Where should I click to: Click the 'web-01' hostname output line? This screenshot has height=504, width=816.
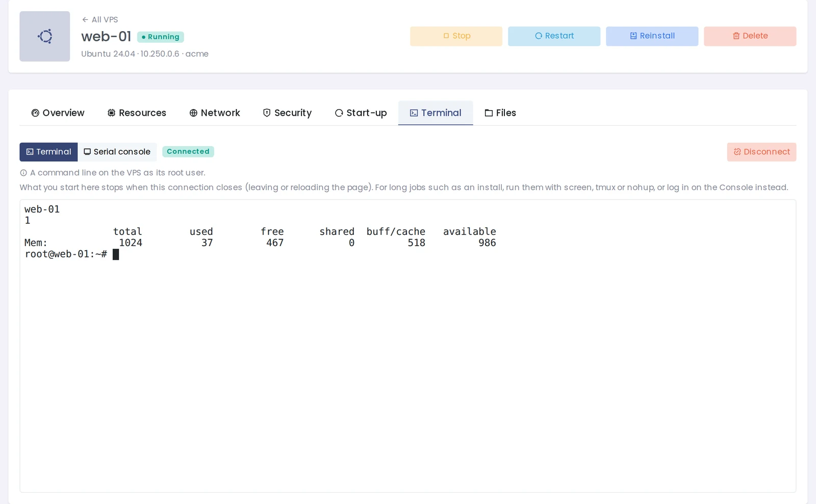click(x=42, y=209)
